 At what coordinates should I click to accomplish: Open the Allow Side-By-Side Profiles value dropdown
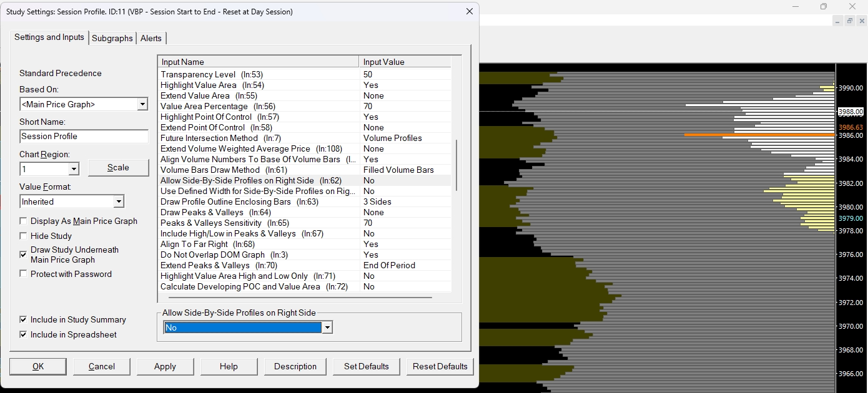[327, 327]
